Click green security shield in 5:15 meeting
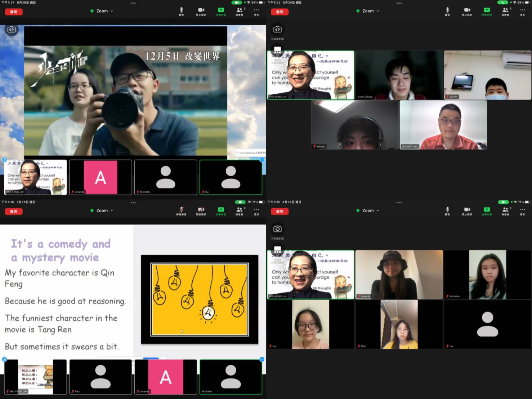Image resolution: width=532 pixels, height=399 pixels. pyautogui.click(x=358, y=210)
